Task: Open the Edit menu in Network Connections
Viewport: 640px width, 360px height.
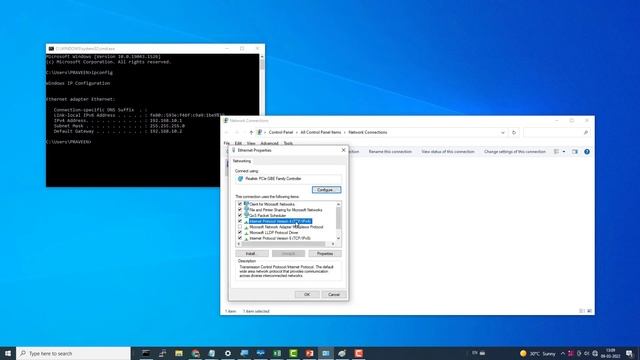Action: (238, 143)
